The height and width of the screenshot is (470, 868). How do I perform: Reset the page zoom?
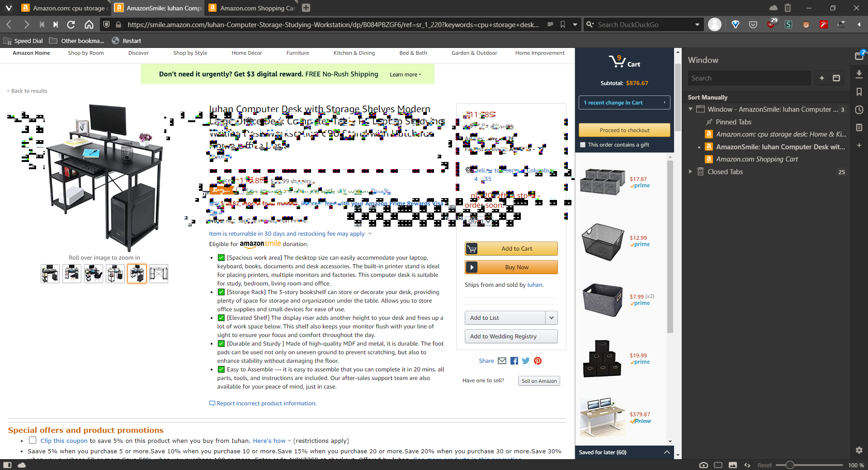tap(764, 465)
